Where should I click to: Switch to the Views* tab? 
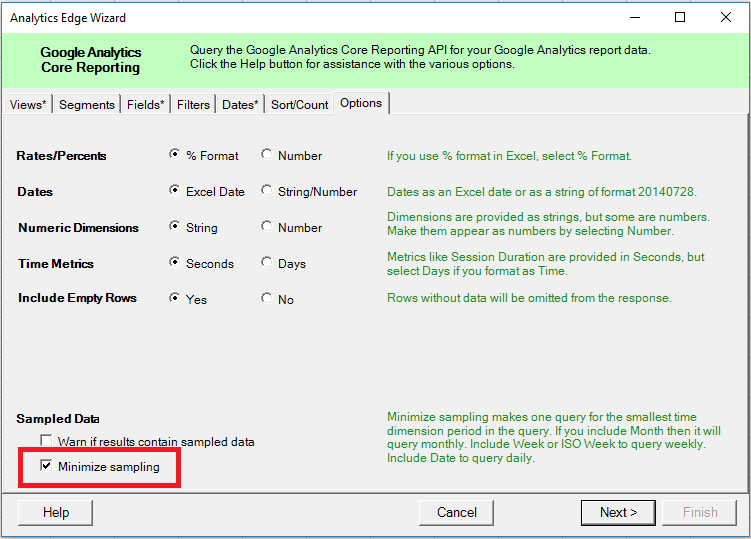click(x=28, y=104)
